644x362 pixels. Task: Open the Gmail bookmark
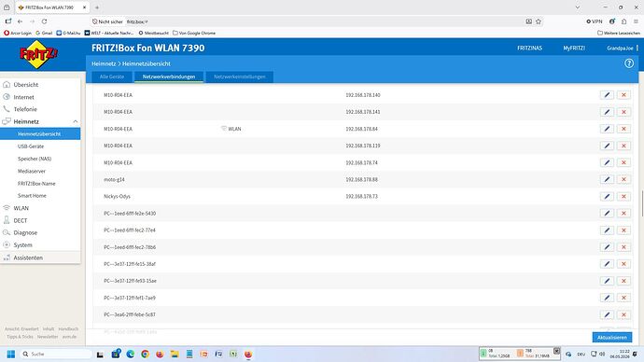pos(44,33)
